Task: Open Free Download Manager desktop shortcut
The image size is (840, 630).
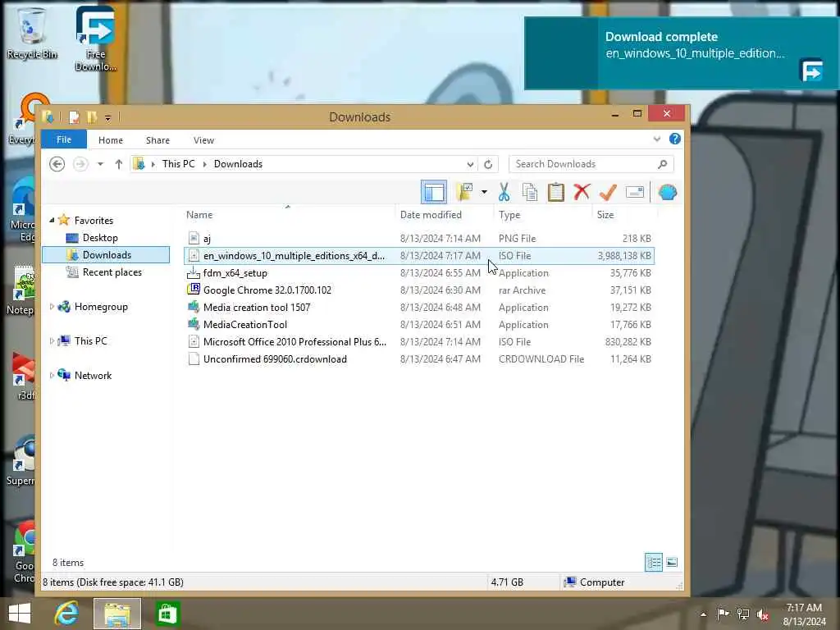Action: [95, 39]
